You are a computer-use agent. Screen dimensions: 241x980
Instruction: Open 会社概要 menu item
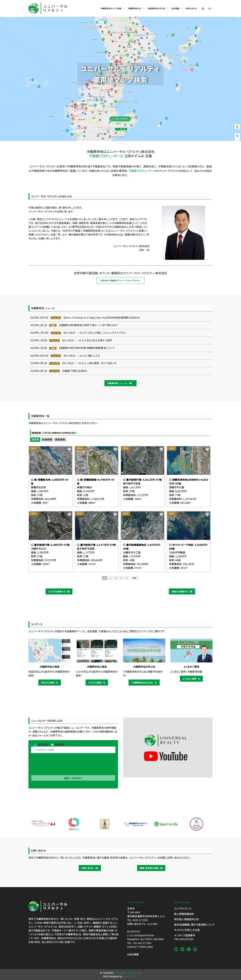(175, 8)
